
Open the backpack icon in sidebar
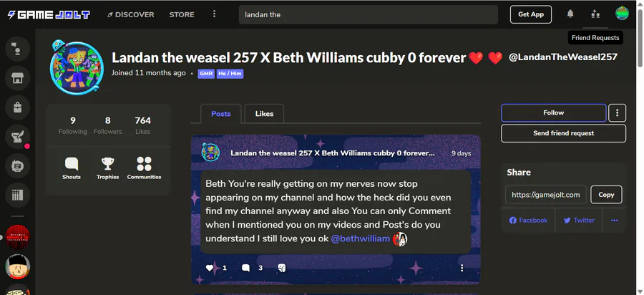point(17,107)
